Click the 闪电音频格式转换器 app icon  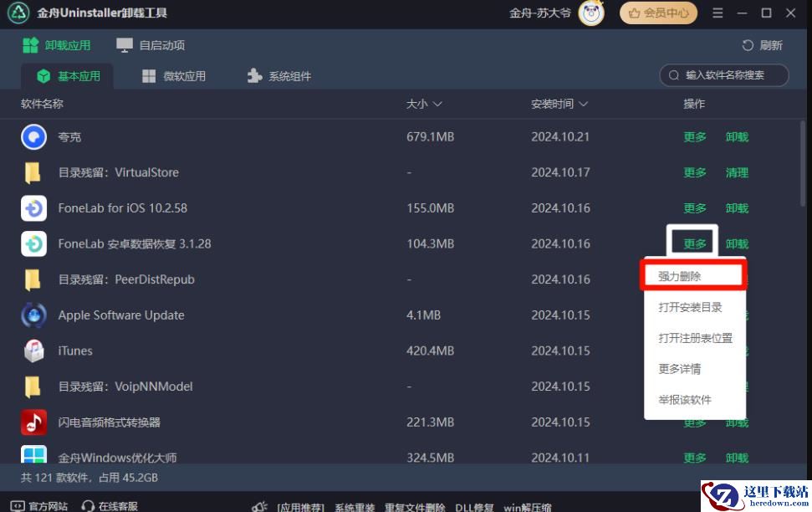tap(33, 422)
